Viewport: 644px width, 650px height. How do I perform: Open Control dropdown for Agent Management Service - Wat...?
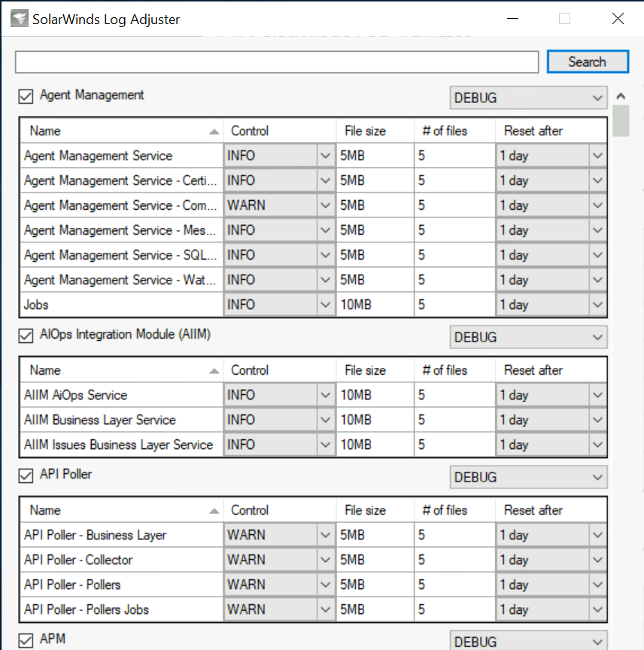tap(279, 280)
